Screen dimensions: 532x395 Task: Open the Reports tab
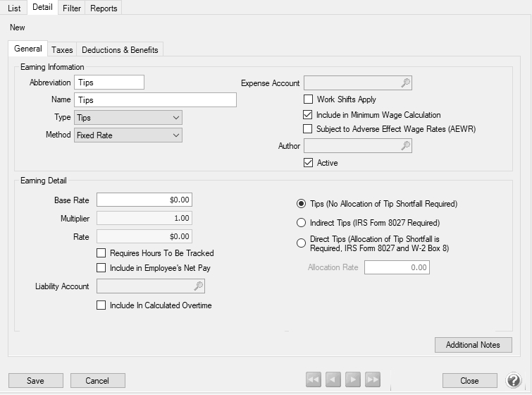(x=104, y=8)
